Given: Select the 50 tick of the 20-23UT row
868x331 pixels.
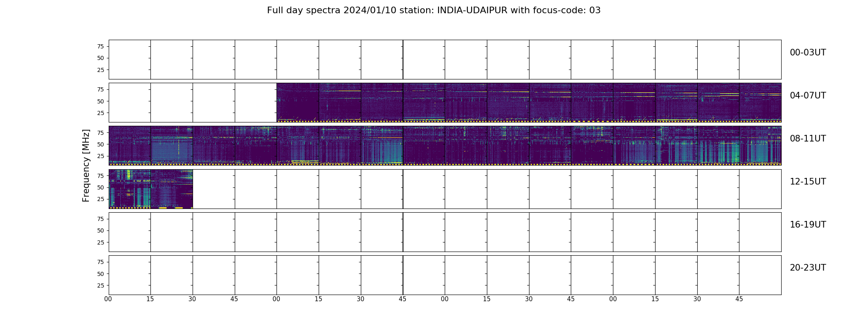Looking at the screenshot, I should pyautogui.click(x=100, y=274).
